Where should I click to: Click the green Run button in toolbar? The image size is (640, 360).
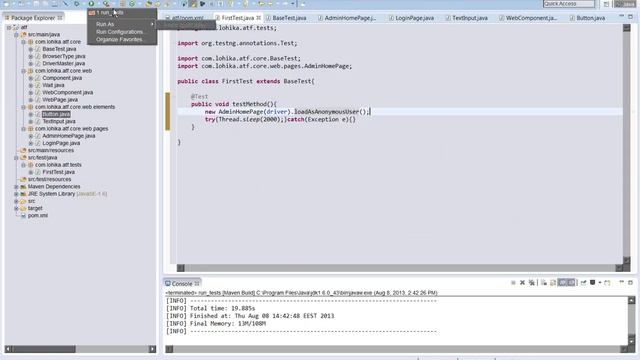click(x=91, y=4)
